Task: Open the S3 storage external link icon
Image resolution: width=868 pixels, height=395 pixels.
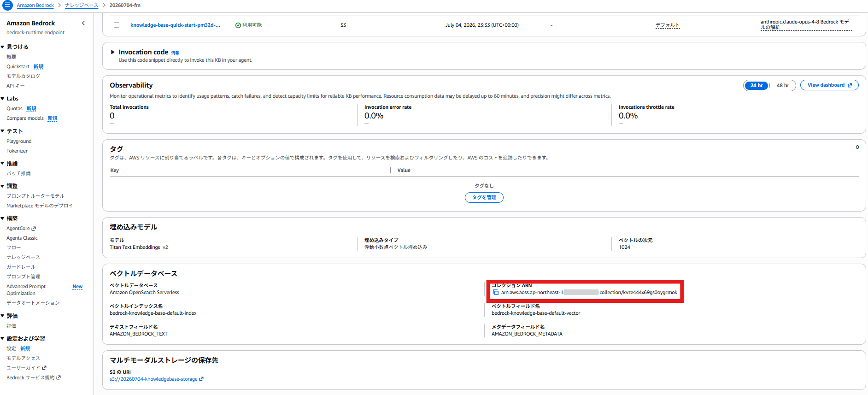Action: (x=201, y=379)
